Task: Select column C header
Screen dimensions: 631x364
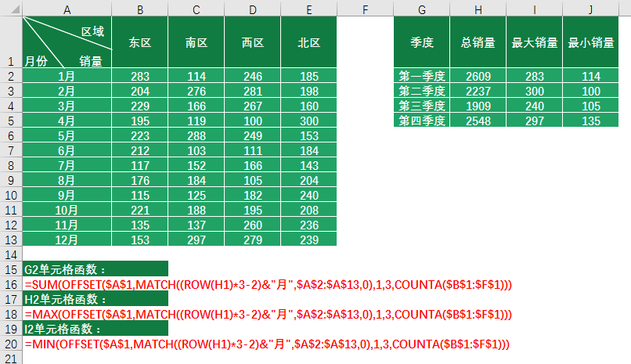Action: (x=196, y=9)
